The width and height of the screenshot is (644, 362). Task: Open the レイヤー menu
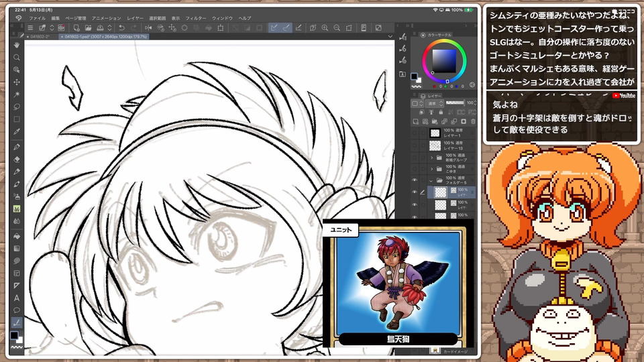point(135,19)
